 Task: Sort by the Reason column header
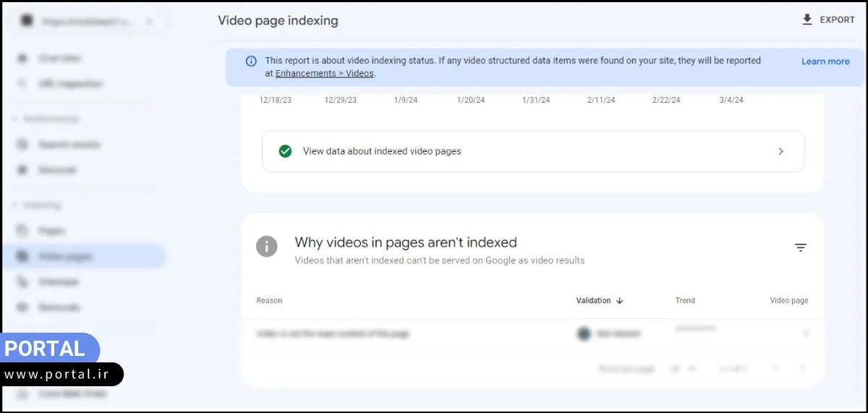[x=269, y=300]
